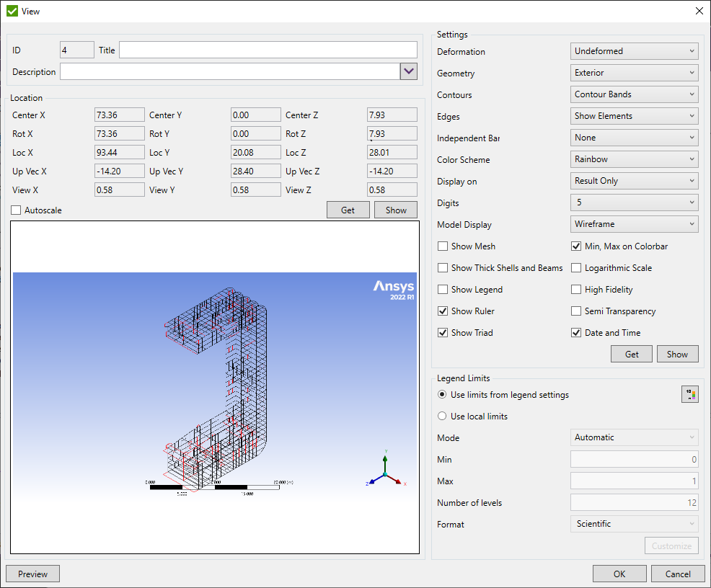The image size is (711, 588).
Task: Open the Deformation dropdown
Action: pos(633,50)
